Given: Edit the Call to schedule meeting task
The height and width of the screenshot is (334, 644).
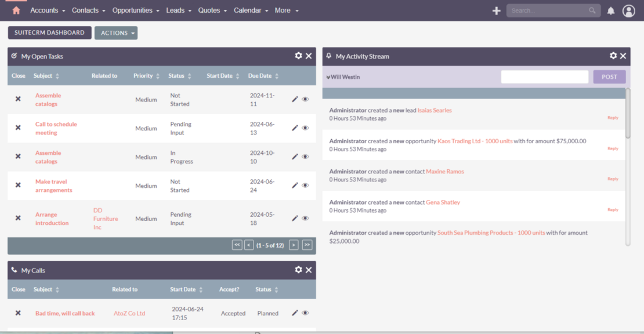Looking at the screenshot, I should tap(295, 128).
